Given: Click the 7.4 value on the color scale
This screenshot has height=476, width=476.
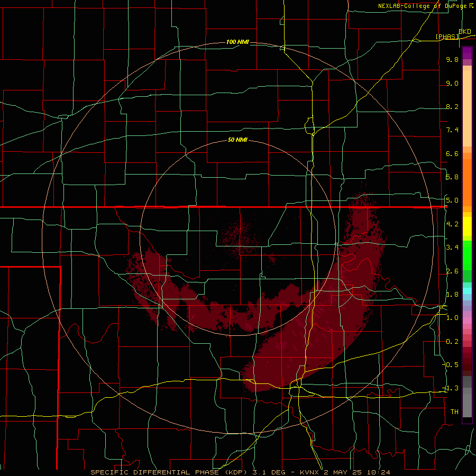Looking at the screenshot, I should point(452,130).
